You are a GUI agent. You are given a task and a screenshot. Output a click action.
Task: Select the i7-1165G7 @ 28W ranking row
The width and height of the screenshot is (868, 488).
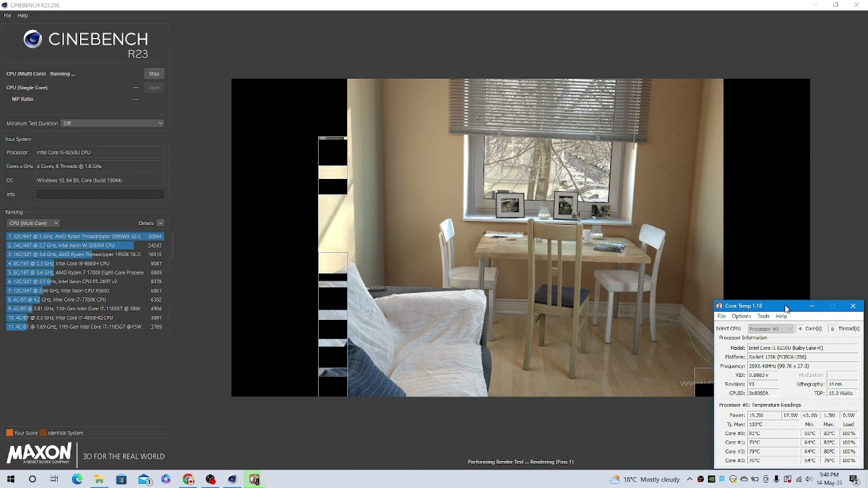click(x=85, y=308)
